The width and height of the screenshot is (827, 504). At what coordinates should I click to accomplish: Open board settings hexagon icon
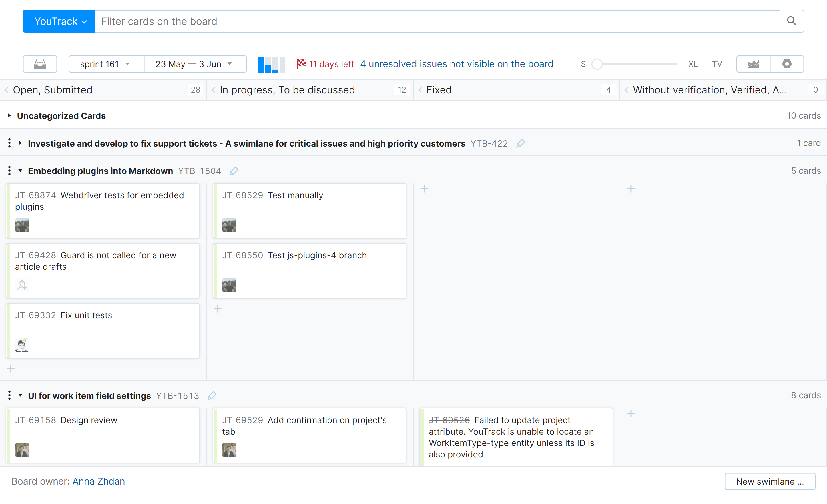pyautogui.click(x=786, y=64)
